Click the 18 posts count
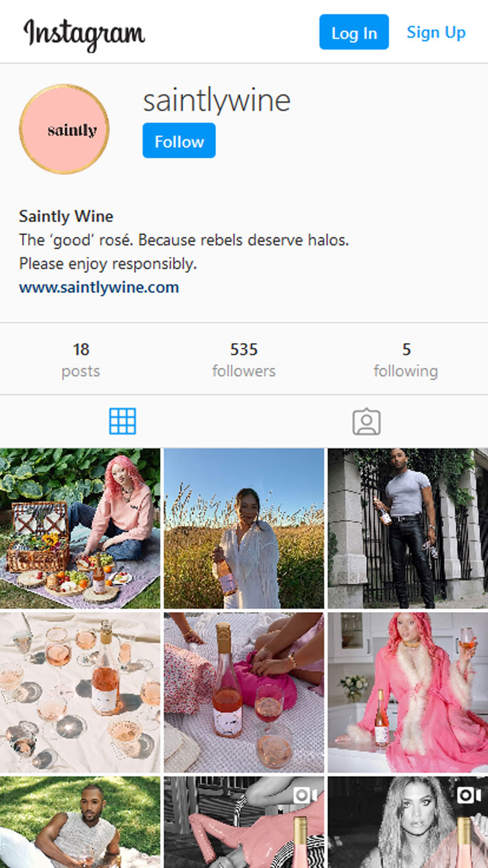The image size is (488, 868). tap(81, 359)
